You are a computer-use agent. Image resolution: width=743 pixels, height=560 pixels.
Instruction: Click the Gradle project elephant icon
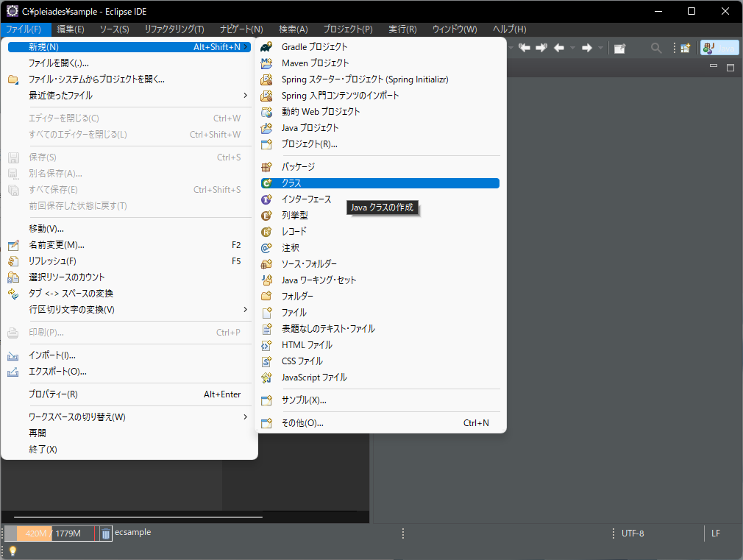267,47
